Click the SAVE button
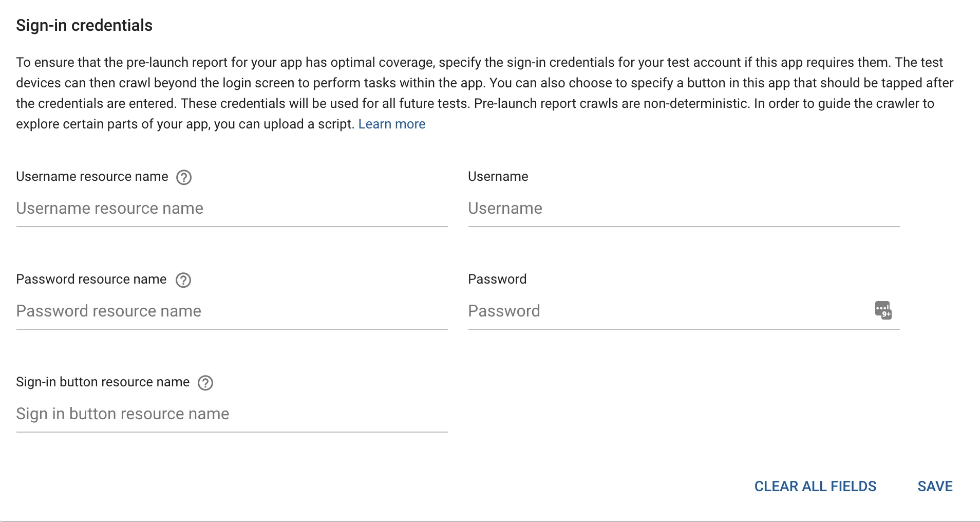This screenshot has width=980, height=522. pos(935,487)
